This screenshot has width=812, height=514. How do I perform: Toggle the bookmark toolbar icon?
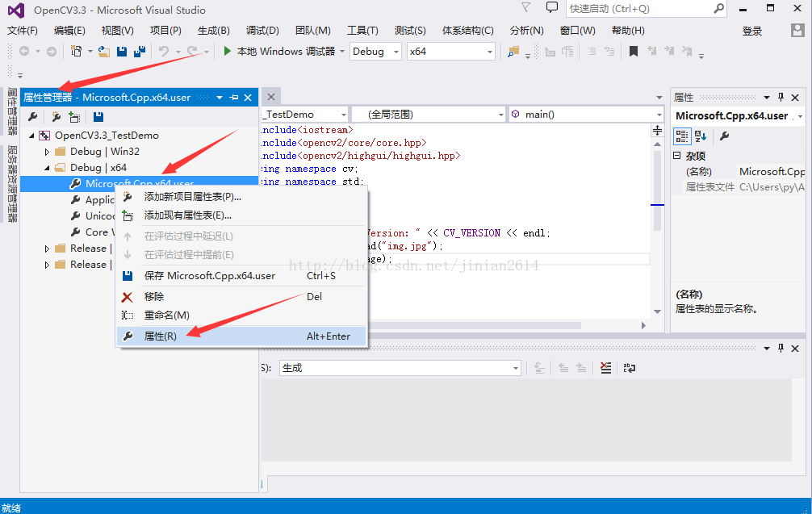click(633, 52)
